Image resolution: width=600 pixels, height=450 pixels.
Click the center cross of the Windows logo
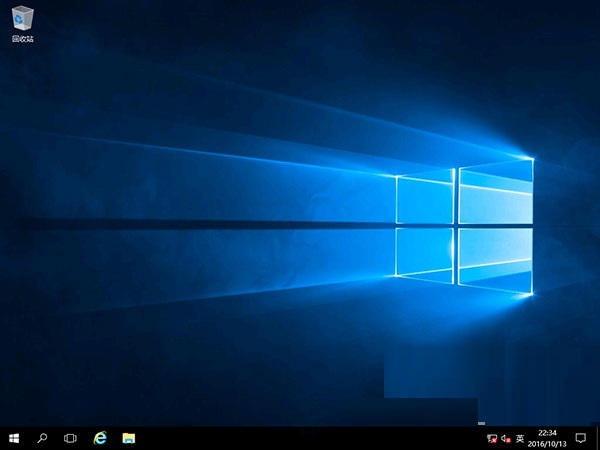(x=456, y=225)
